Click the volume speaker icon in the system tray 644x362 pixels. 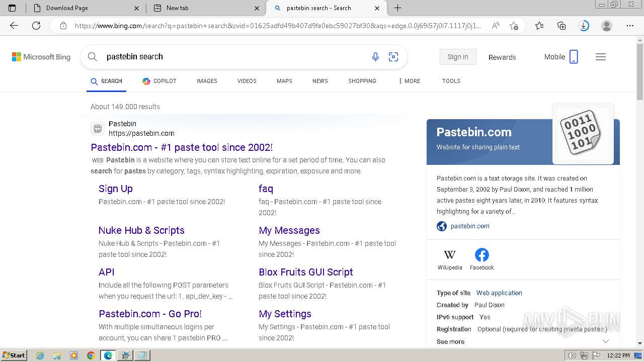point(572,355)
